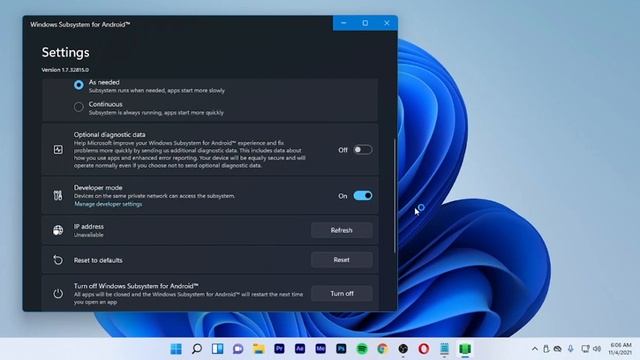Screen dimensions: 640x360
Task: Click the power icon for Turn off
Action: click(x=58, y=293)
